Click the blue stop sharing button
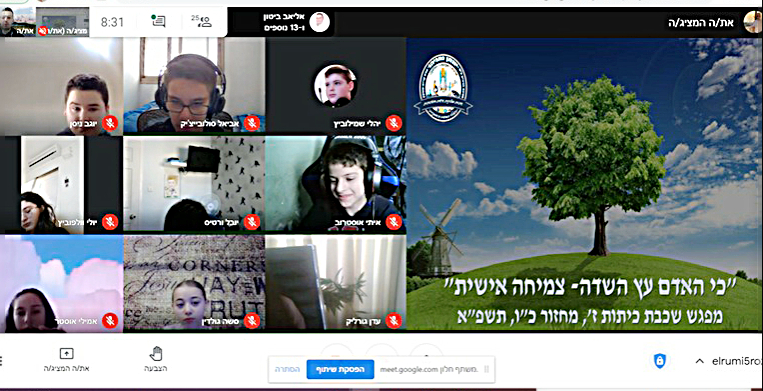763x391 pixels. pyautogui.click(x=340, y=370)
